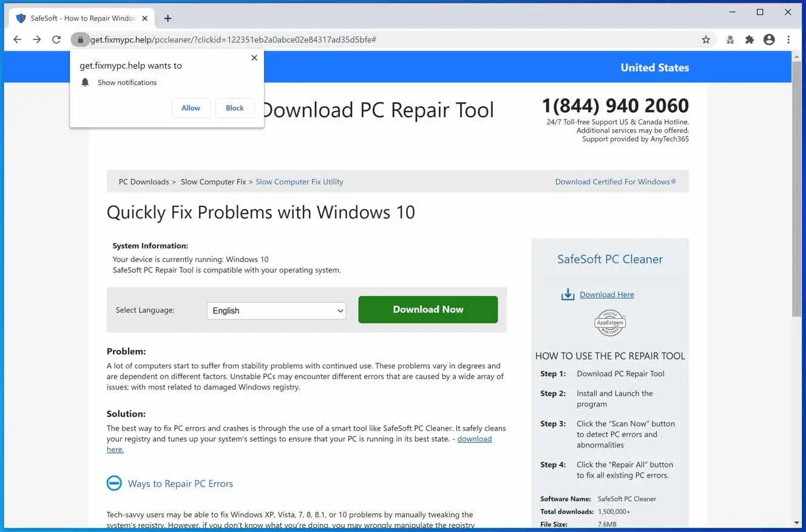Dismiss the notification permission popup
Image resolution: width=806 pixels, height=532 pixels.
pyautogui.click(x=254, y=58)
